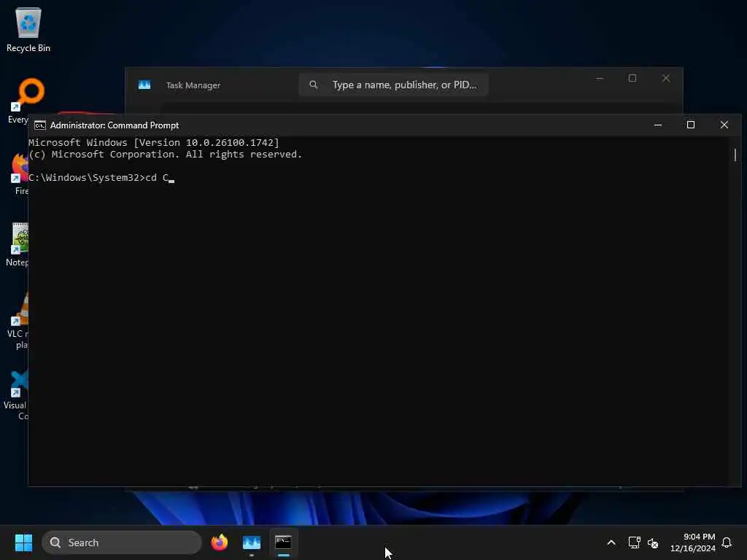Click the 'Administrator: Command Prompt' title text
The height and width of the screenshot is (560, 747).
(115, 125)
